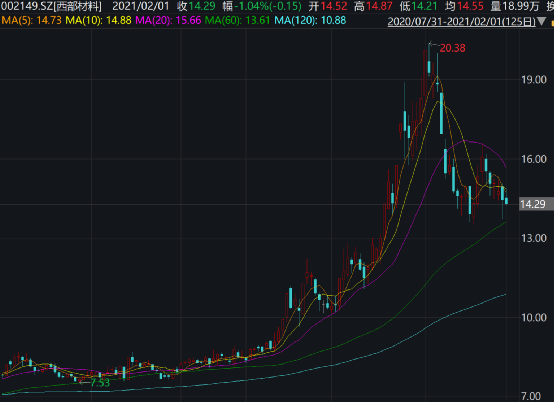Viewport: 554px width, 402px height.
Task: Click the arrow beside the 7.53 low
Action: 84,382
